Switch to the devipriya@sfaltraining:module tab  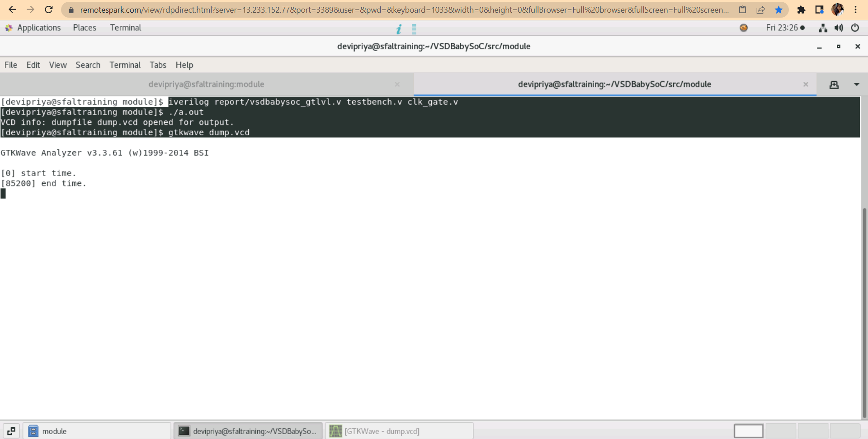coord(206,84)
